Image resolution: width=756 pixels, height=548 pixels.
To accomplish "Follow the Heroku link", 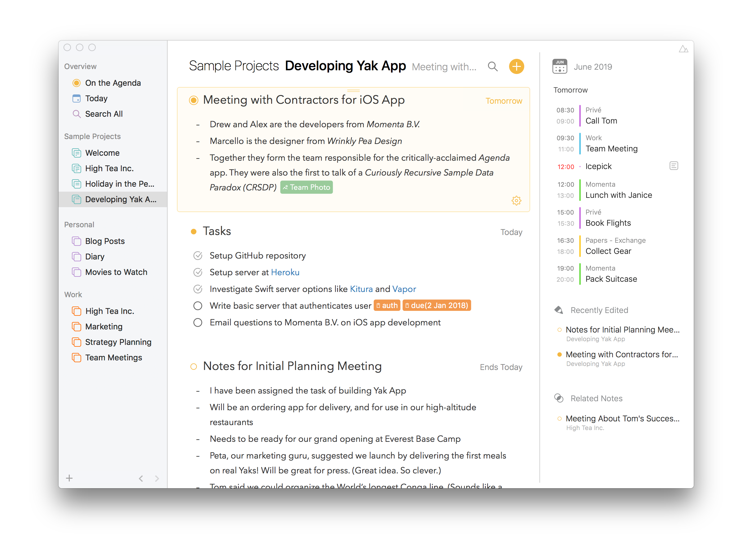I will [285, 272].
